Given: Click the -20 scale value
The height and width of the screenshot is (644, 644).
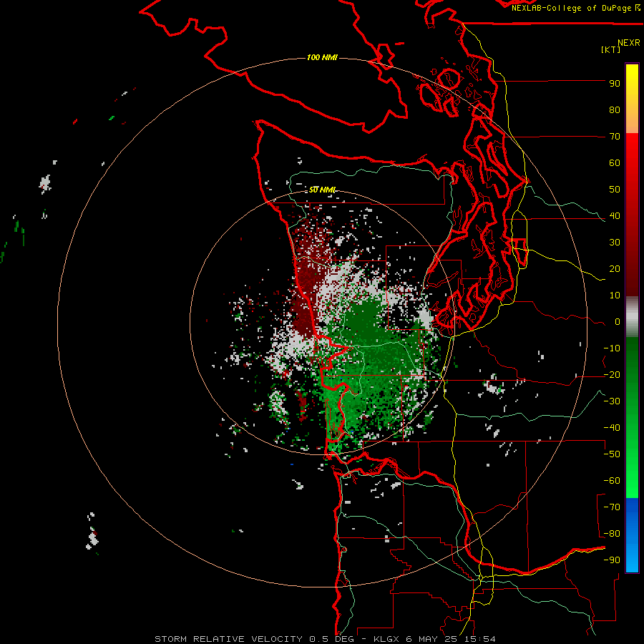Looking at the screenshot, I should [x=612, y=375].
